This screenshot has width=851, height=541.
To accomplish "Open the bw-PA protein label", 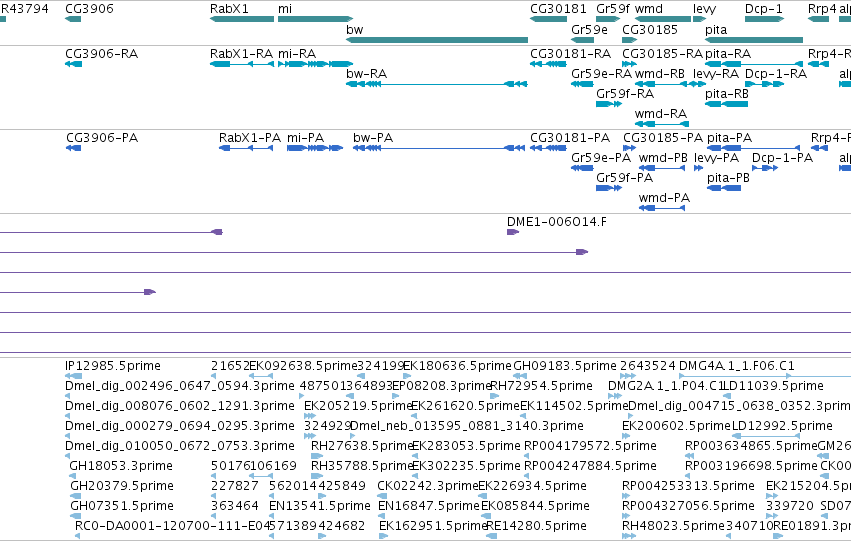I will pos(373,138).
